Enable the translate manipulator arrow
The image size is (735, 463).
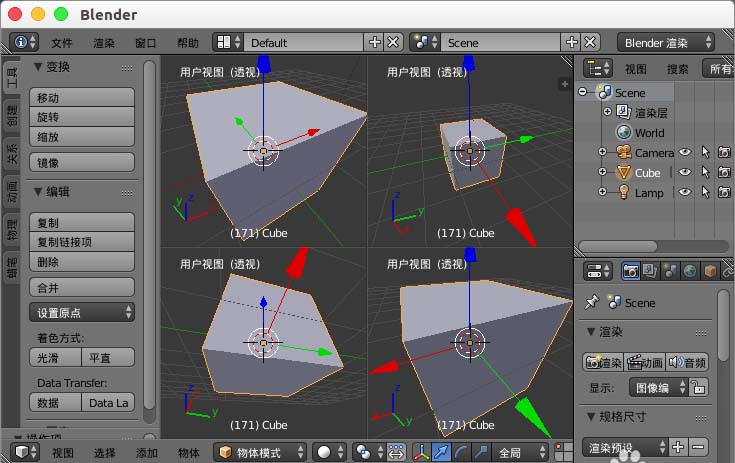point(441,452)
